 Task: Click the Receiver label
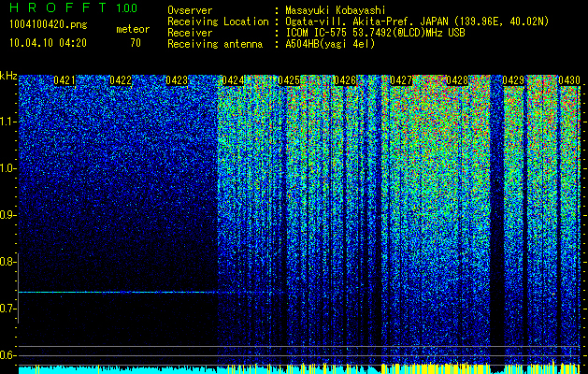(x=190, y=33)
